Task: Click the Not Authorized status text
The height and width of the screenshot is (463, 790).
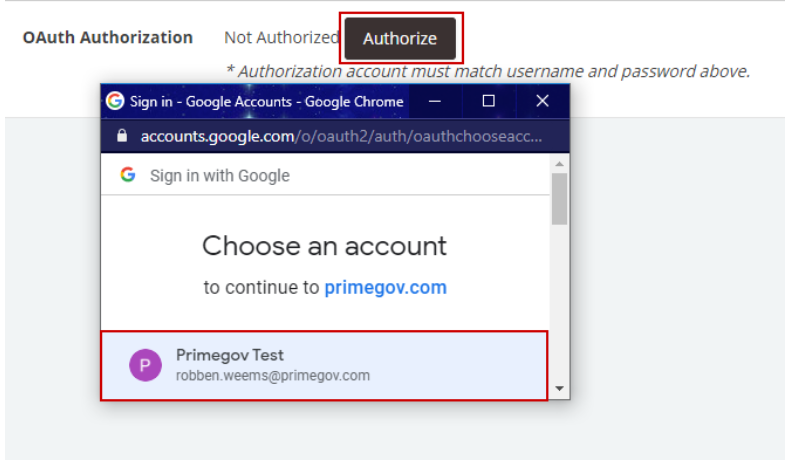Action: pos(282,37)
